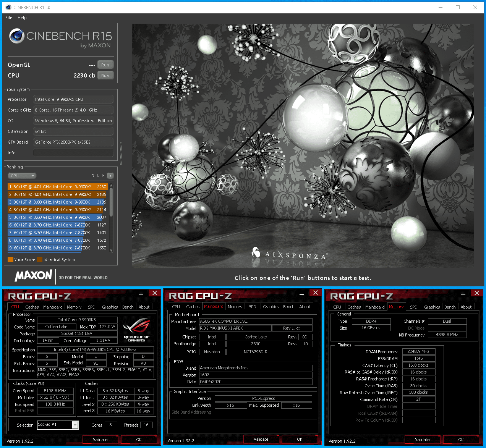The height and width of the screenshot is (448, 486).
Task: Minimize the right CPU-Z window
Action: tap(463, 294)
